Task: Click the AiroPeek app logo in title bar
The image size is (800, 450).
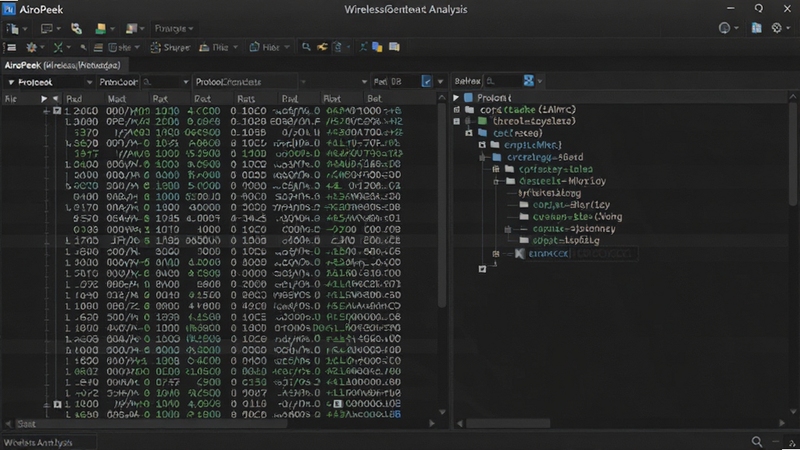Action: (x=9, y=9)
